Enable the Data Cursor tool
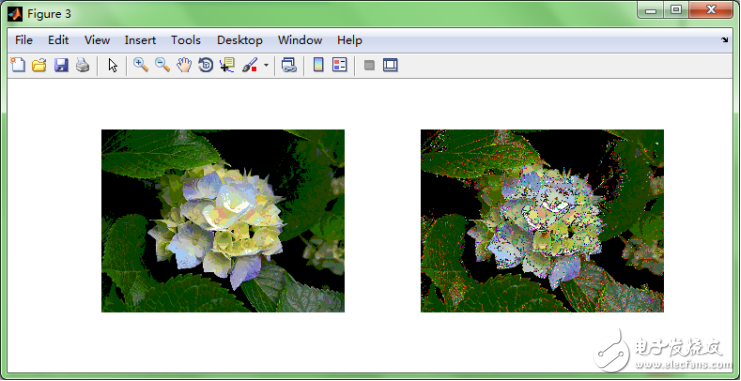 (x=227, y=65)
